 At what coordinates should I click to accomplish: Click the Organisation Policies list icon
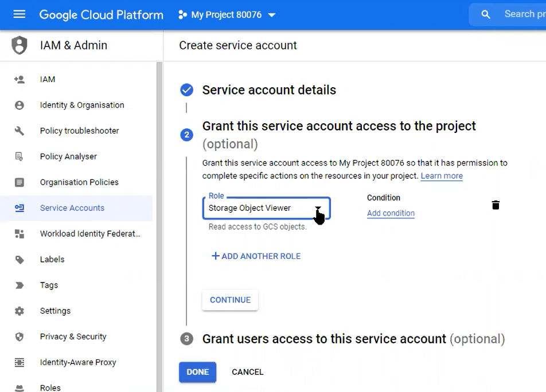(x=19, y=182)
